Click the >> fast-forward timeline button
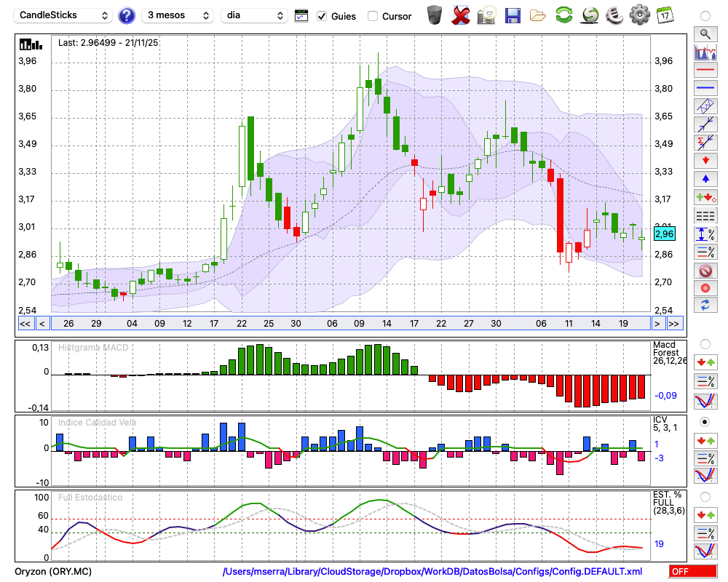The image size is (728, 582). [674, 323]
